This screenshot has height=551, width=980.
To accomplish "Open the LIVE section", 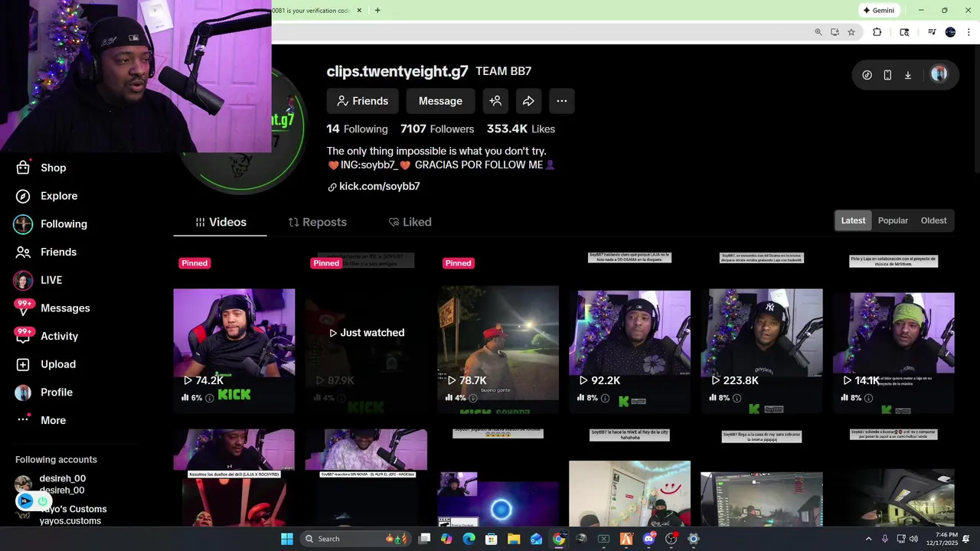I will 38,280.
